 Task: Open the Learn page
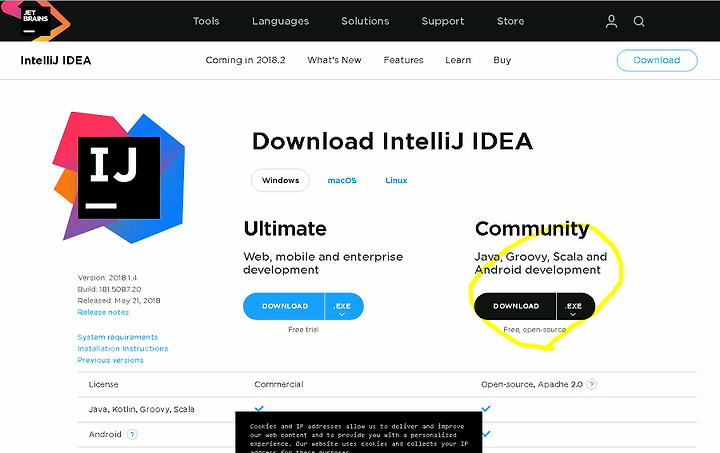(458, 60)
